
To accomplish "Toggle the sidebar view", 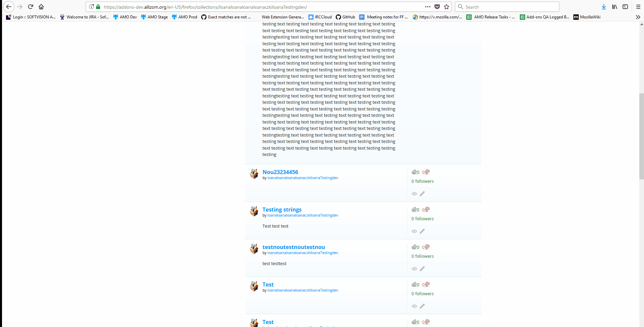I will (x=625, y=7).
